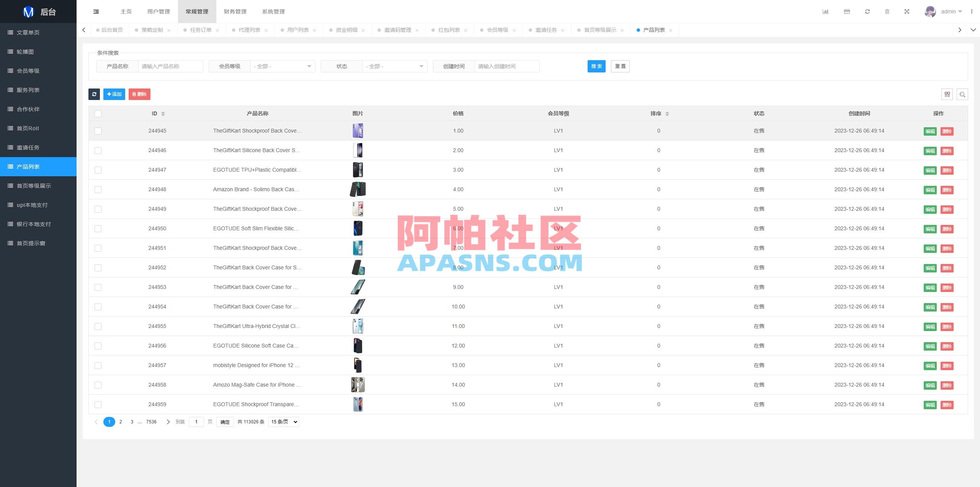Focus the 创建时间 date input

coord(507,66)
